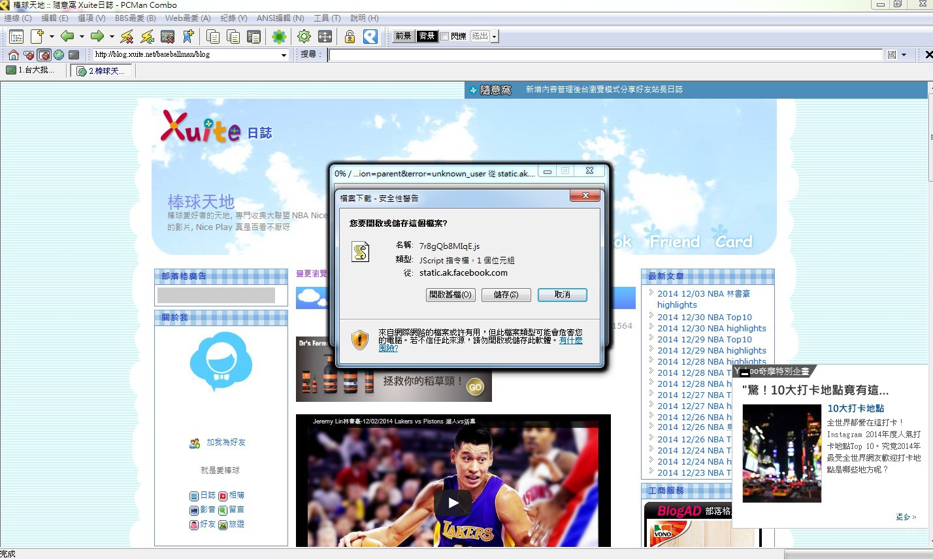
Task: Go back with green left arrow
Action: pyautogui.click(x=67, y=37)
